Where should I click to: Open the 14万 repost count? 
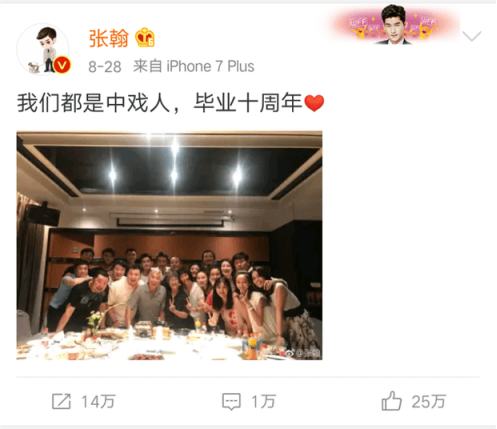pos(98,402)
